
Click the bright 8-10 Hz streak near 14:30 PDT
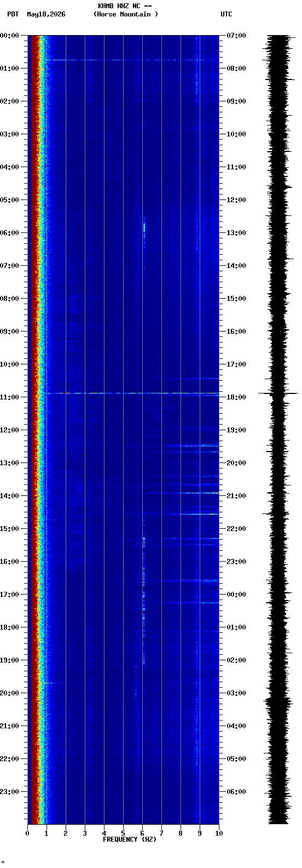pyautogui.click(x=198, y=514)
